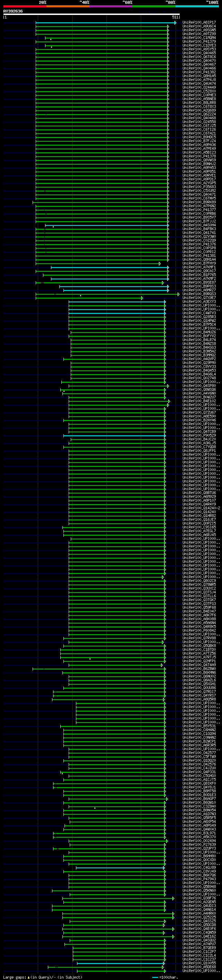Open the UniRef100_A9SGN5 hit label
This screenshot has height=980, width=222.
[199, 30]
